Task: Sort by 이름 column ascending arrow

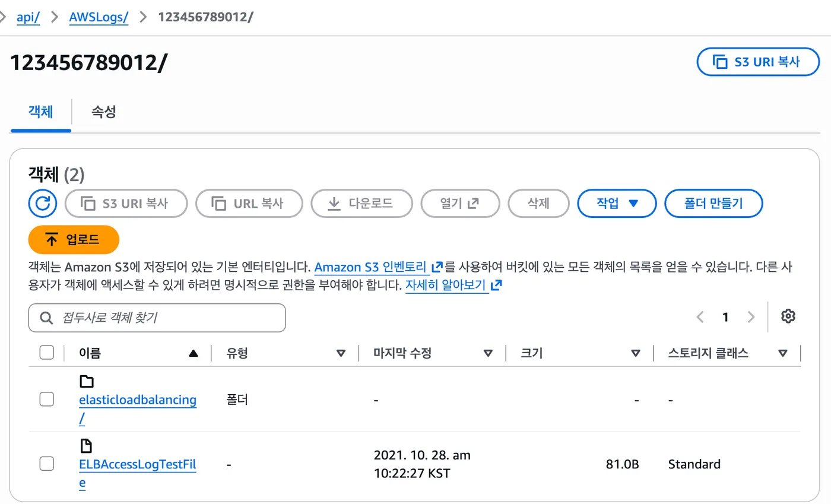Action: point(193,353)
